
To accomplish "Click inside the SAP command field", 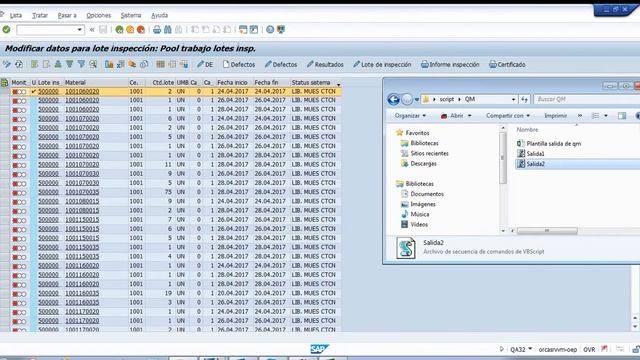I will pos(46,29).
